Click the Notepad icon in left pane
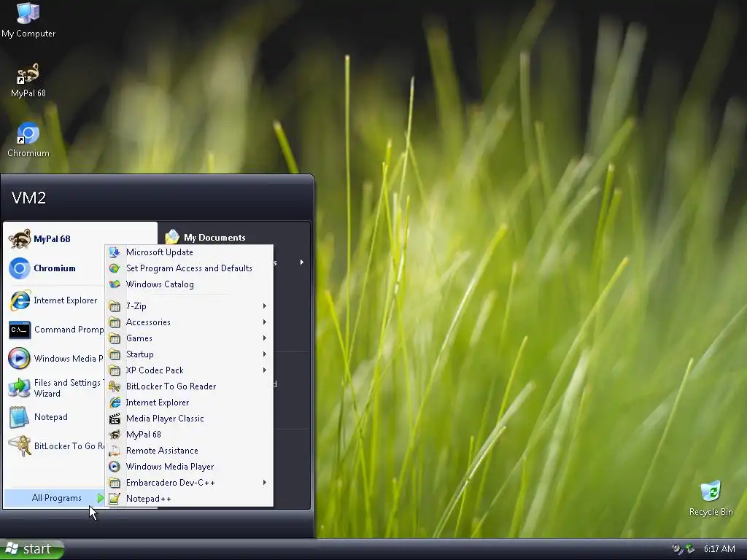 pos(20,417)
